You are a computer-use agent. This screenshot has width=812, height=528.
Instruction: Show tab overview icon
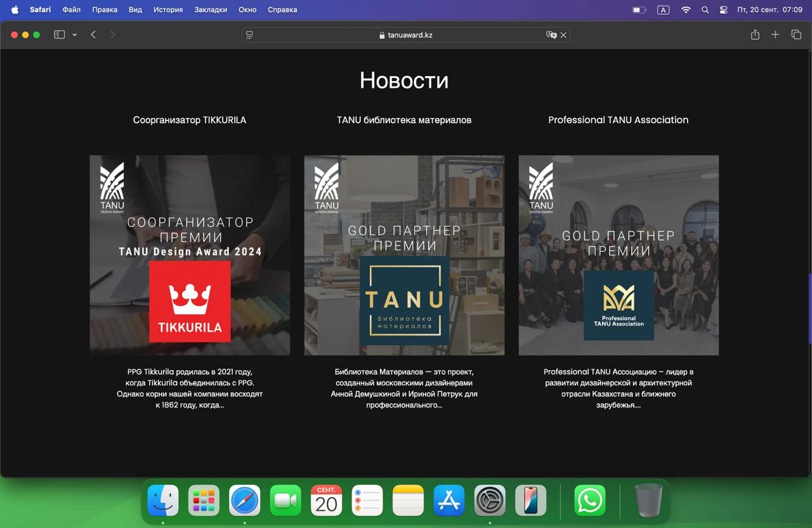coord(796,35)
